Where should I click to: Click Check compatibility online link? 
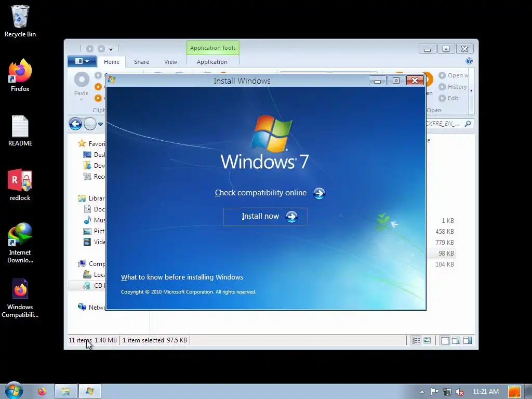(270, 193)
